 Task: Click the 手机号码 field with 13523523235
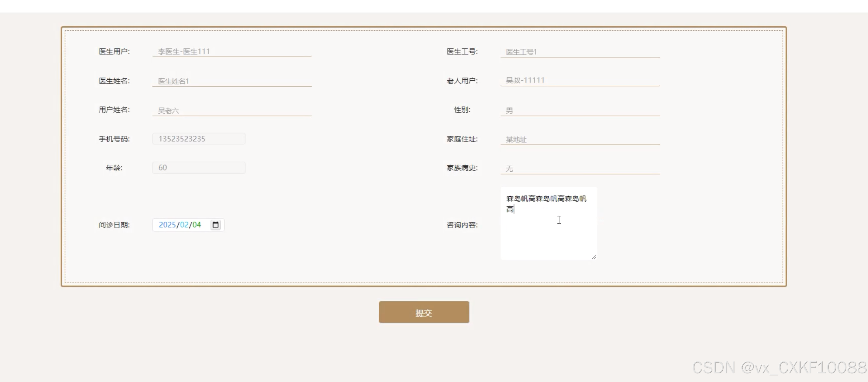[198, 139]
